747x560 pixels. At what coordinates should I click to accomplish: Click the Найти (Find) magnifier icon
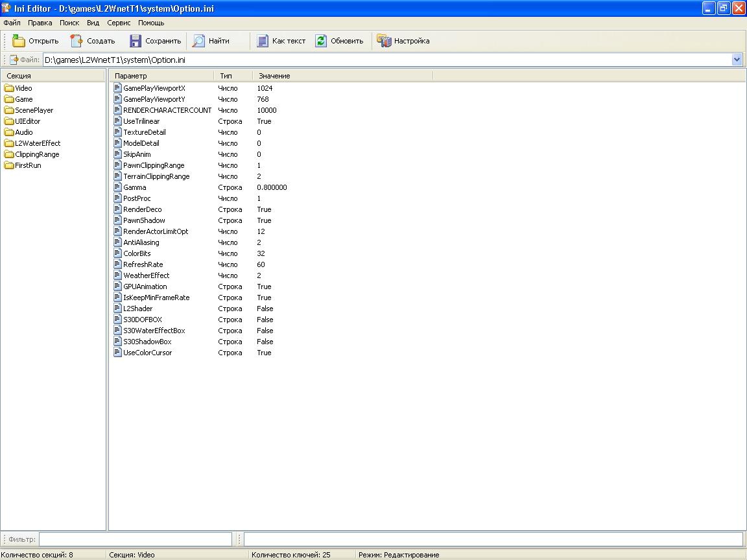[198, 41]
